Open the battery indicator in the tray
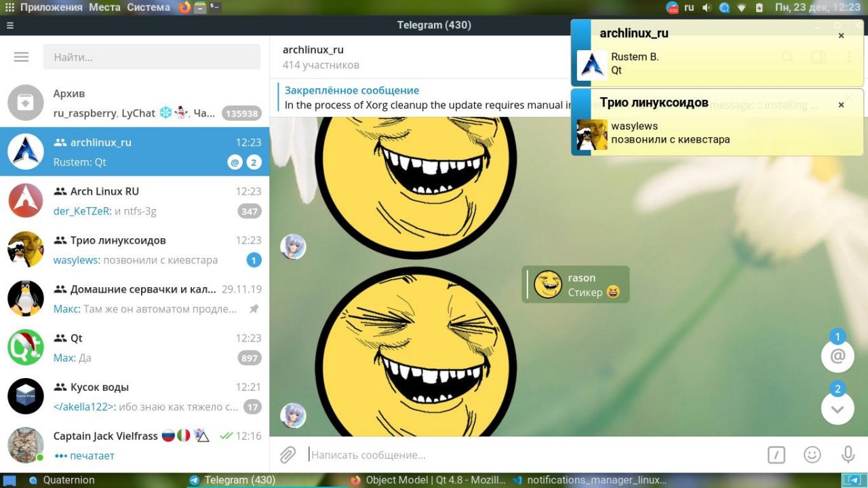This screenshot has height=488, width=868. (x=759, y=7)
